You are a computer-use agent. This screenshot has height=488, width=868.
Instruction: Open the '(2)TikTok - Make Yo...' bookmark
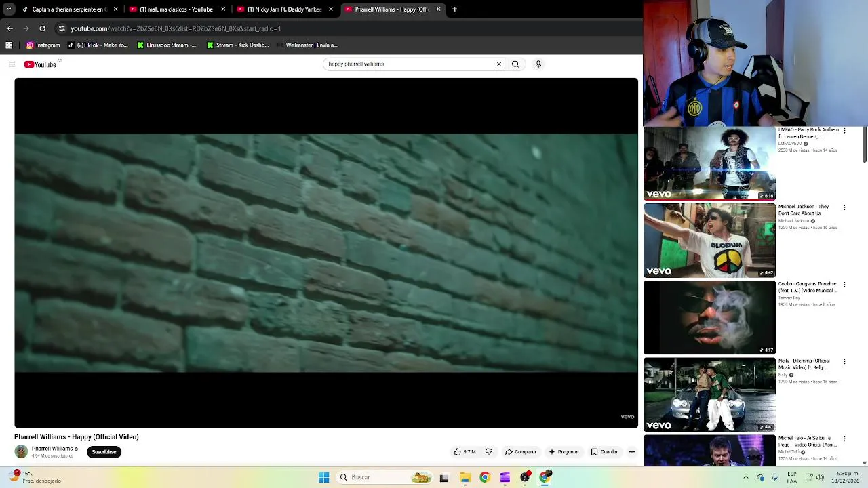pos(98,45)
